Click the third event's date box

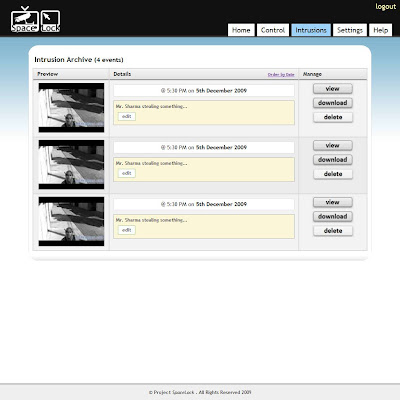point(204,204)
